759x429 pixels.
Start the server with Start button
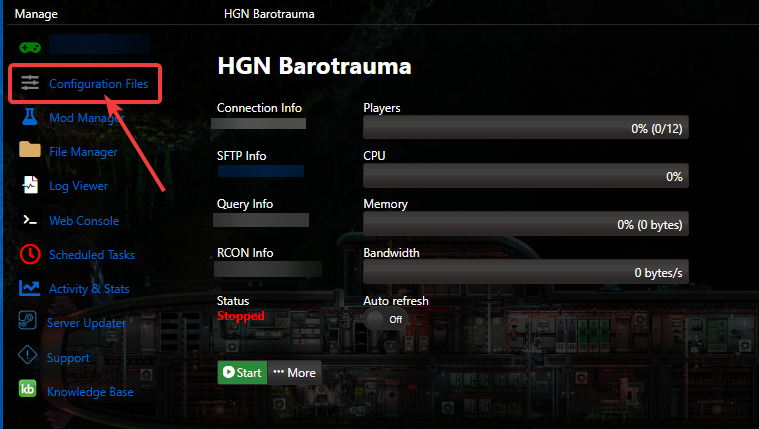click(242, 372)
